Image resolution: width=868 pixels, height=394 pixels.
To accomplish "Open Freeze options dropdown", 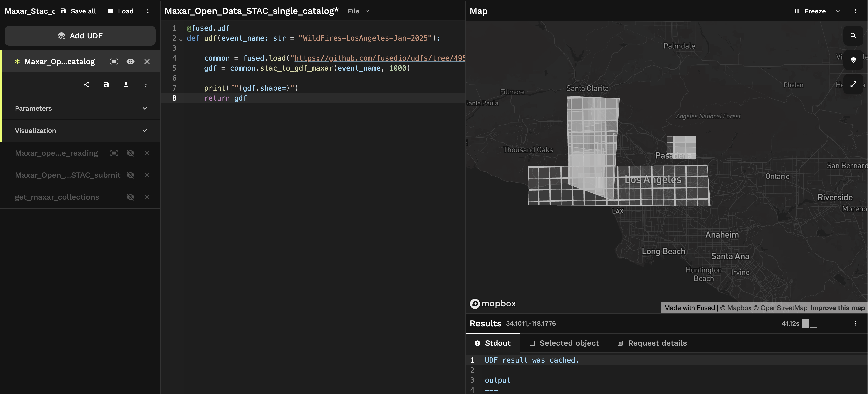I will pyautogui.click(x=838, y=11).
